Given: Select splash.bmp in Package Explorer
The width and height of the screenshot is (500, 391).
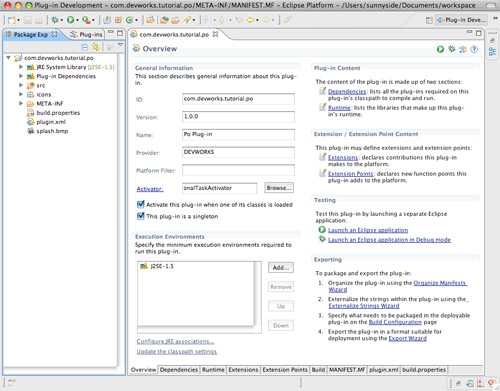Looking at the screenshot, I should tap(48, 131).
